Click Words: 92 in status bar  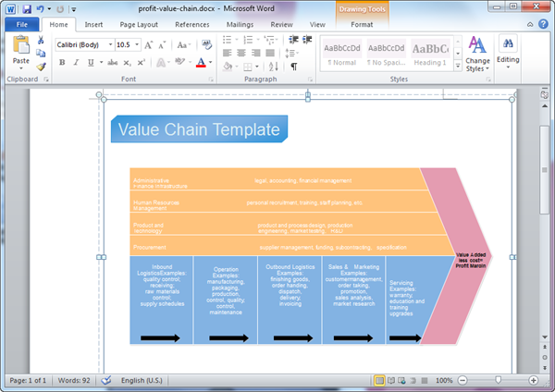(74, 381)
